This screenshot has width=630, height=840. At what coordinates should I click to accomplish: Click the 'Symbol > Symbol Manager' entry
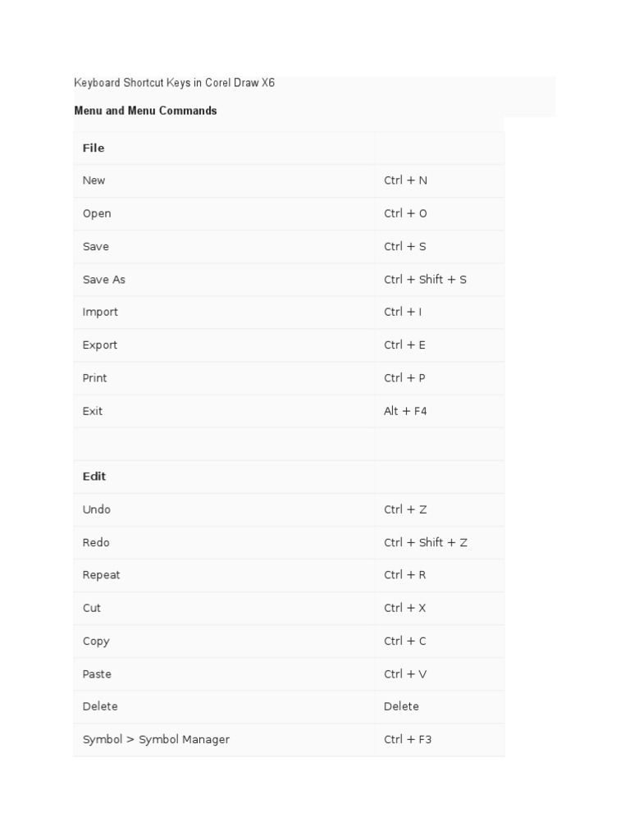pos(156,740)
